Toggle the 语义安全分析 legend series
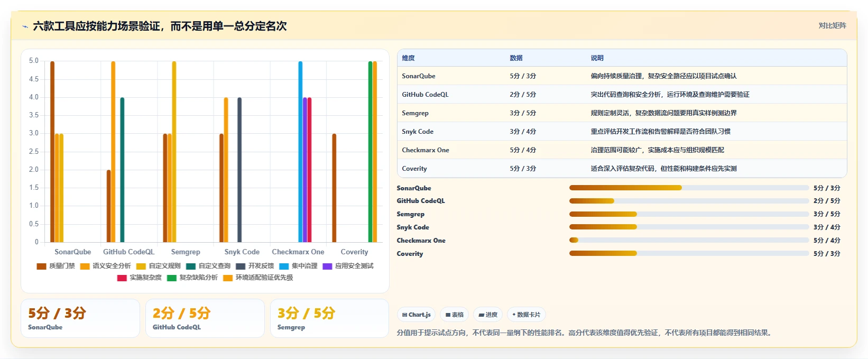Viewport: 868px width, 359px height. pyautogui.click(x=105, y=266)
